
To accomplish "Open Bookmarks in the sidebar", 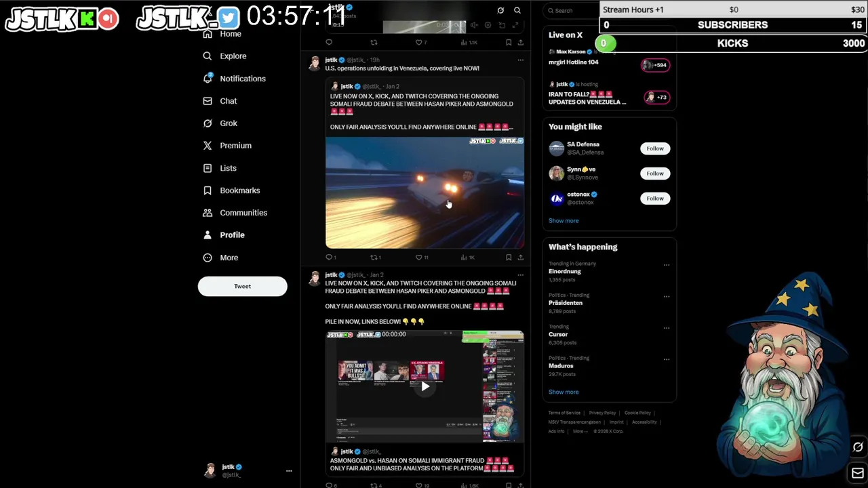I will pyautogui.click(x=231, y=190).
